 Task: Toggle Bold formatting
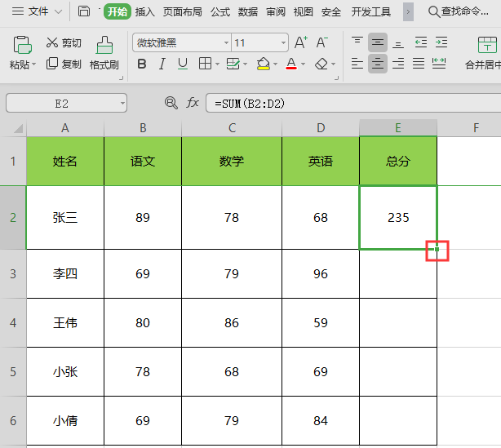[142, 64]
